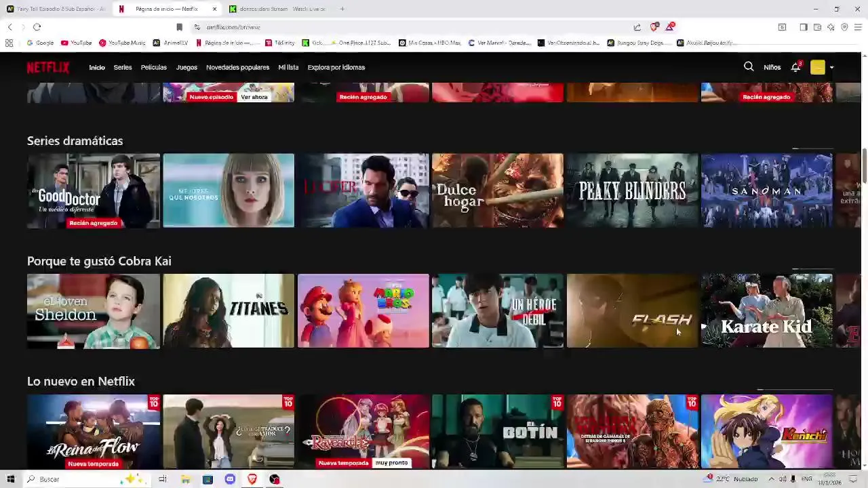Image resolution: width=868 pixels, height=488 pixels.
Task: Open the Flash thumbnail
Action: (632, 311)
